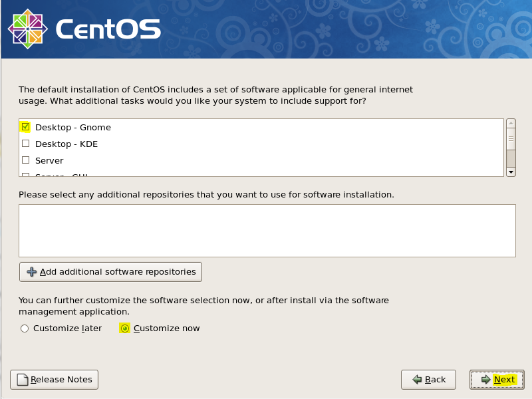Open the Release Notes
Screen dimensions: 532x399
(x=55, y=380)
